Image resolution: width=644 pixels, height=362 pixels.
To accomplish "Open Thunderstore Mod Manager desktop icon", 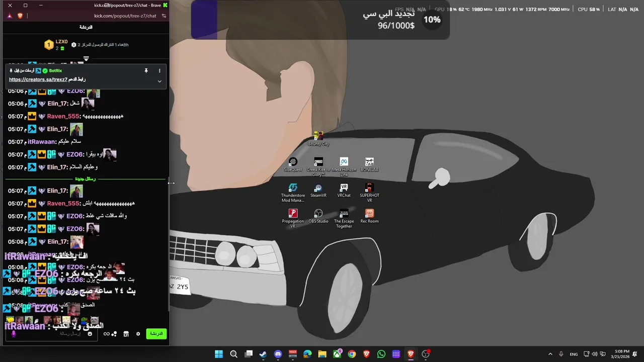I will point(293,193).
